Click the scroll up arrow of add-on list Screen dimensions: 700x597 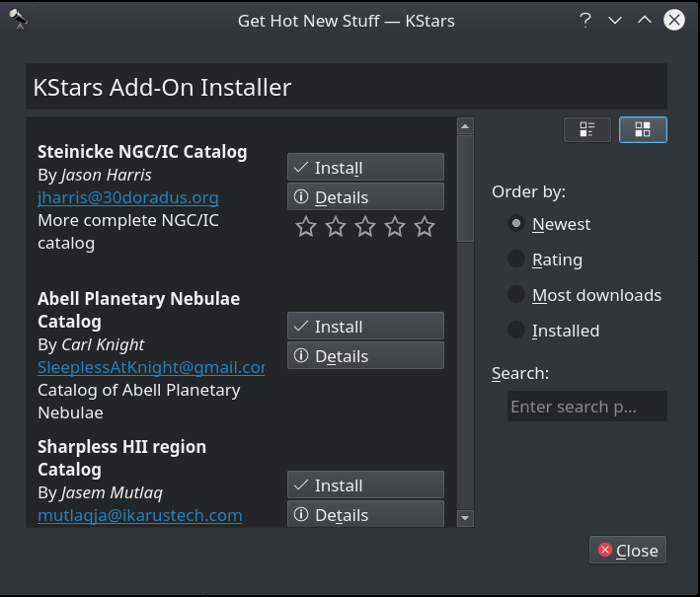point(465,126)
